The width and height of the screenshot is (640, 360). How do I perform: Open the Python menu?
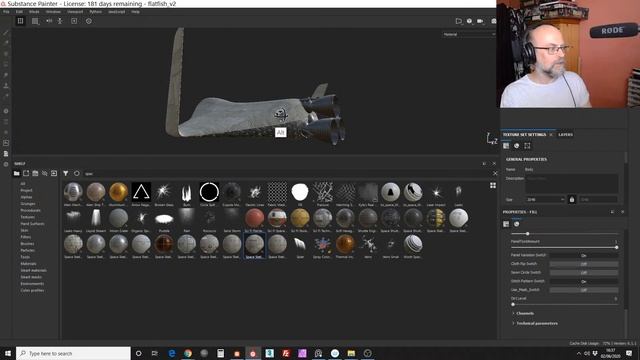pyautogui.click(x=96, y=12)
